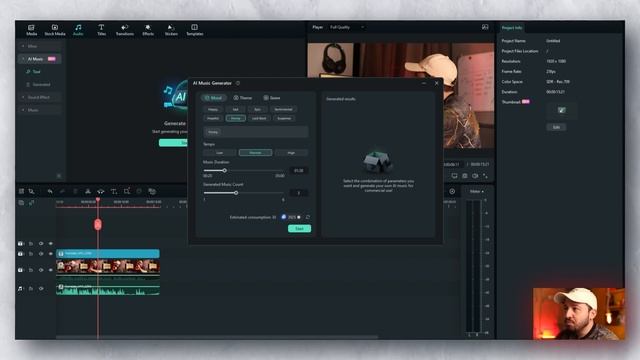Select the Theme tab in AI Music Generator
Image resolution: width=640 pixels, height=360 pixels.
tap(243, 98)
